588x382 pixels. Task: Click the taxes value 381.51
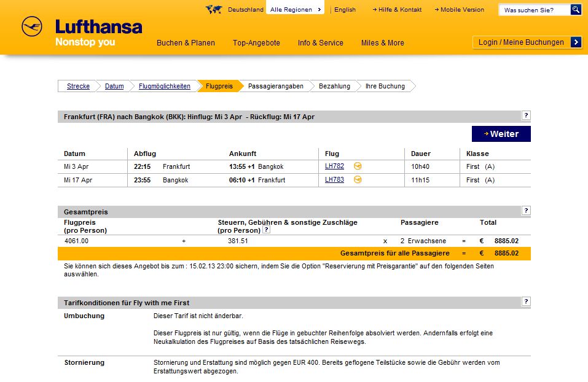pos(238,241)
